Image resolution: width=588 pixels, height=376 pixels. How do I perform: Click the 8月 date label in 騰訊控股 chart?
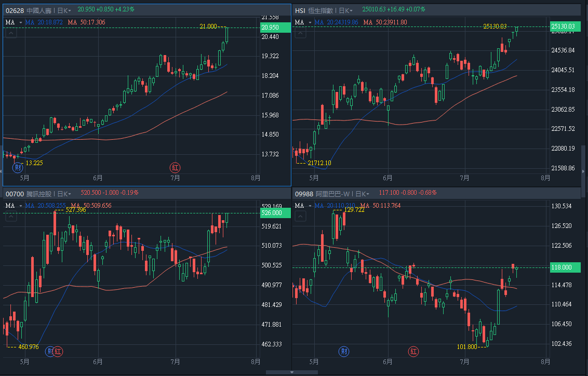(256, 361)
